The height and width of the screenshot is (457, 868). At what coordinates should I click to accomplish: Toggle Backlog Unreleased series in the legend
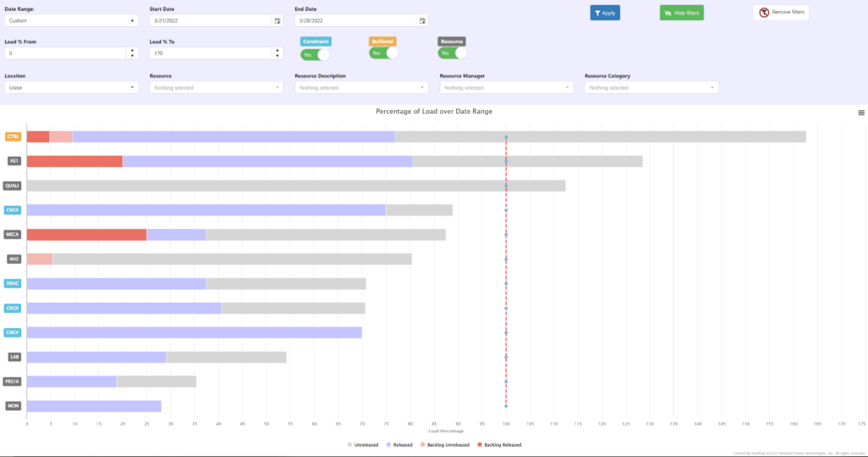444,444
